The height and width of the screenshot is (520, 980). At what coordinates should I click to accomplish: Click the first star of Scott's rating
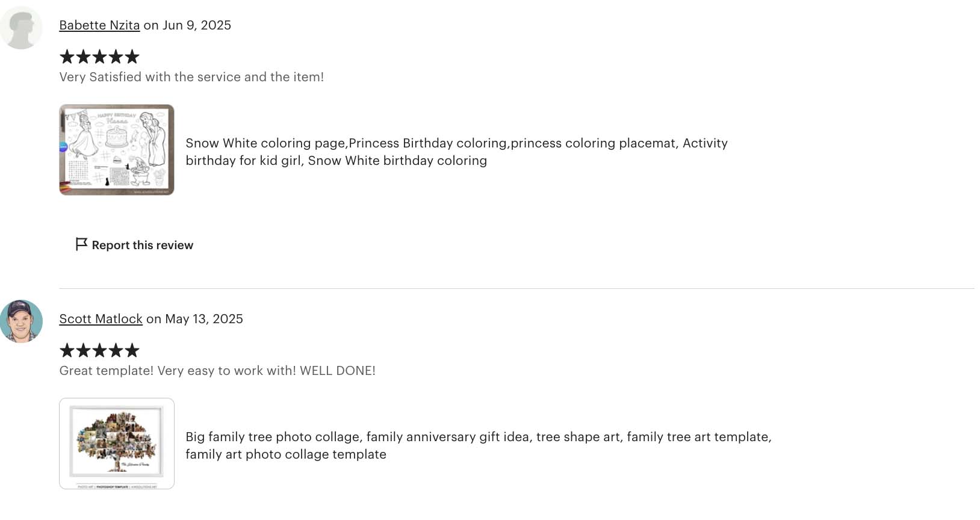pos(67,350)
